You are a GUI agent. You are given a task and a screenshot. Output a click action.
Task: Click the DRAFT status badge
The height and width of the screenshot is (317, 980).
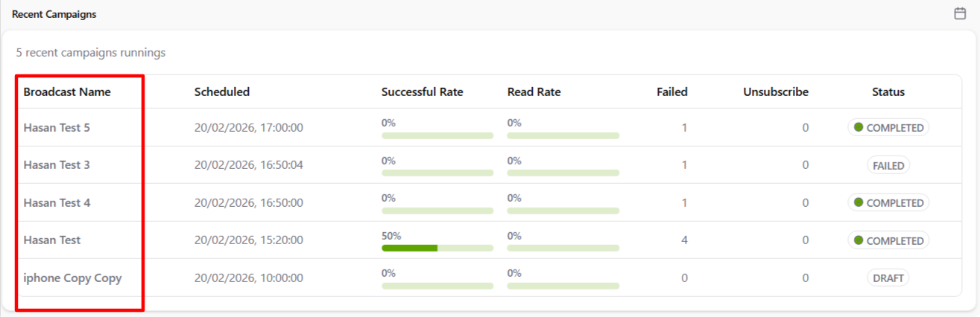(888, 278)
